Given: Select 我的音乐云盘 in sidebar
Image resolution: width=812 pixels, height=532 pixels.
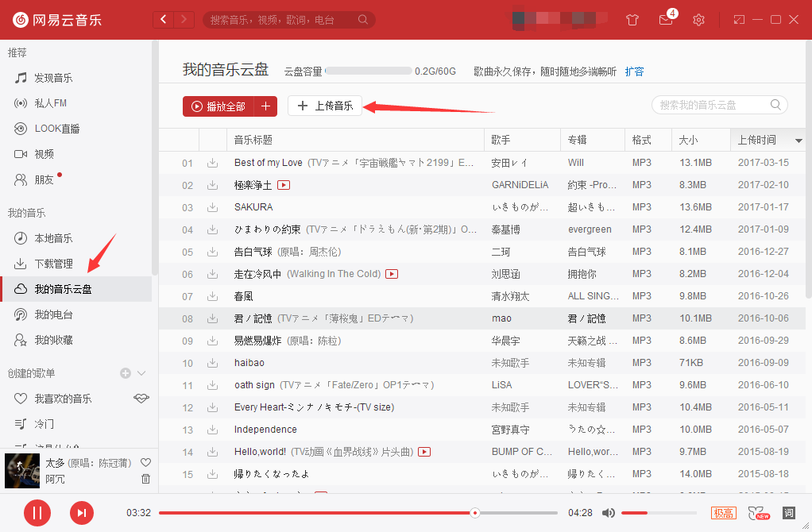Looking at the screenshot, I should [75, 289].
